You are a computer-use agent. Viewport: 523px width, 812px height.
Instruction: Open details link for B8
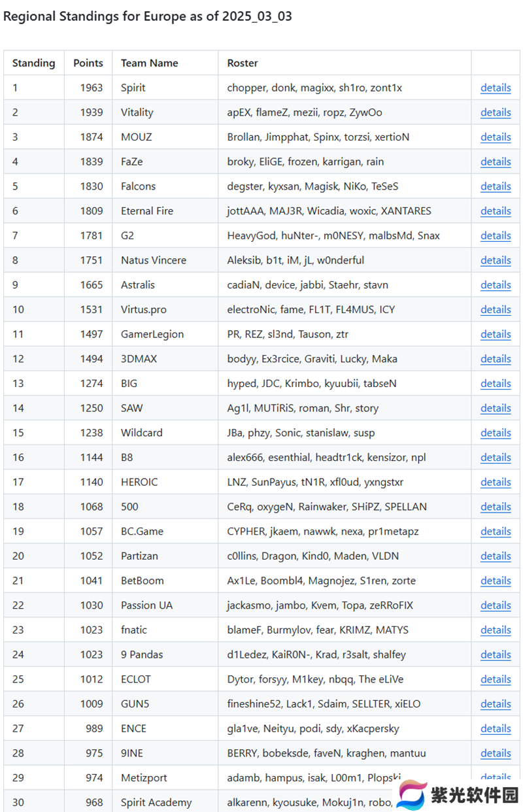pos(496,458)
